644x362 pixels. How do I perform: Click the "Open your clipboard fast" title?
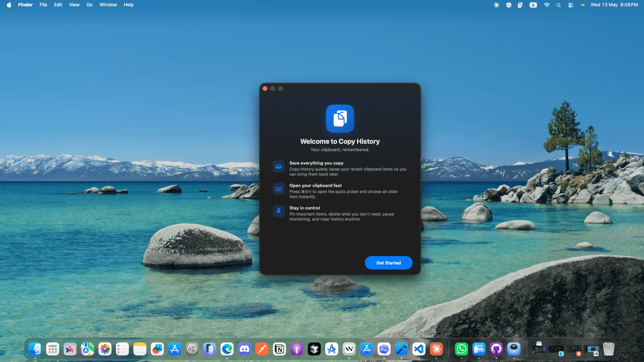click(x=315, y=185)
